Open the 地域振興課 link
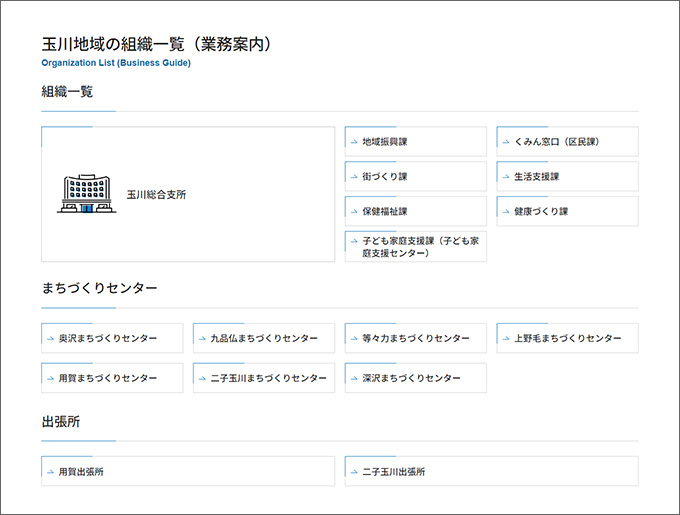The height and width of the screenshot is (515, 680). 415,142
